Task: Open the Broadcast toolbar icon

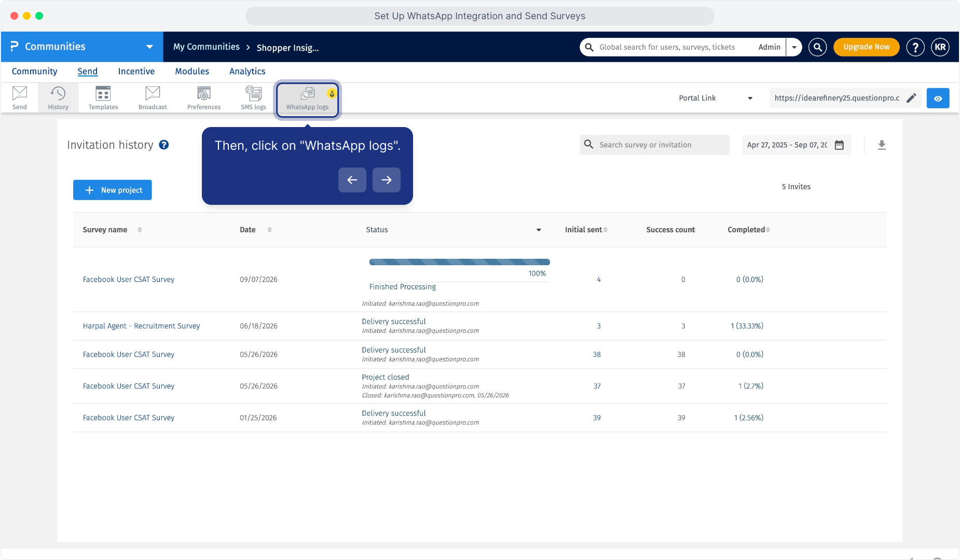Action: (x=153, y=97)
